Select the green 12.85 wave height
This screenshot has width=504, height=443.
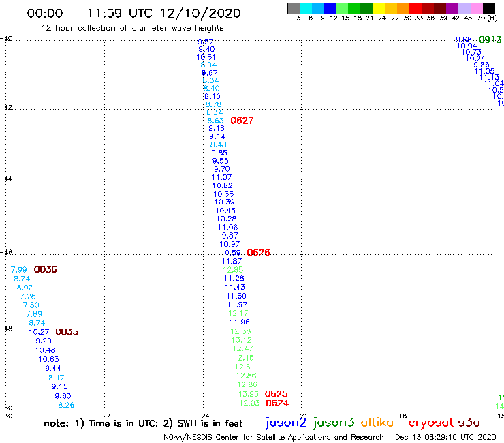tap(233, 270)
